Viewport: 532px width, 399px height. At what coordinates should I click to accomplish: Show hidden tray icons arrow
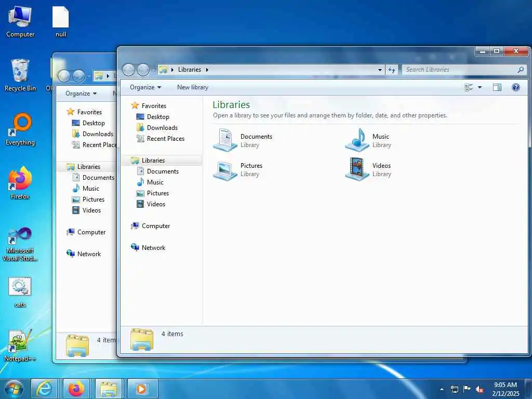442,389
